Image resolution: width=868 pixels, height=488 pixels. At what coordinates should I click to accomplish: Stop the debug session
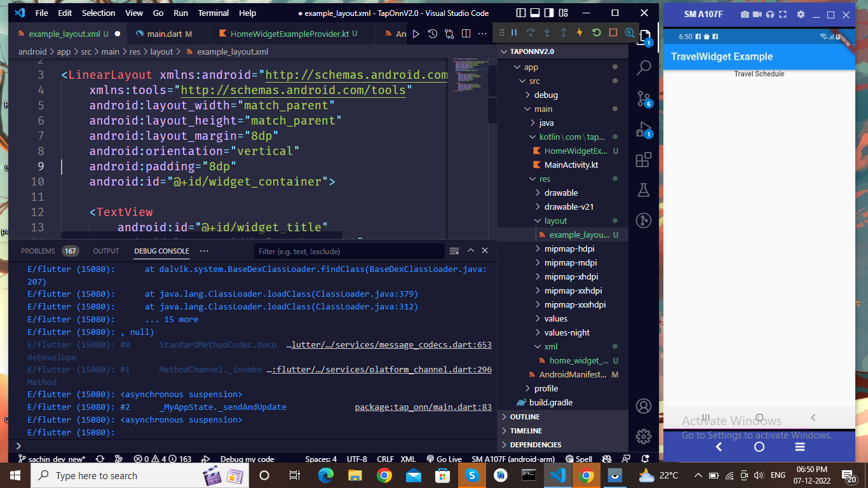point(613,32)
